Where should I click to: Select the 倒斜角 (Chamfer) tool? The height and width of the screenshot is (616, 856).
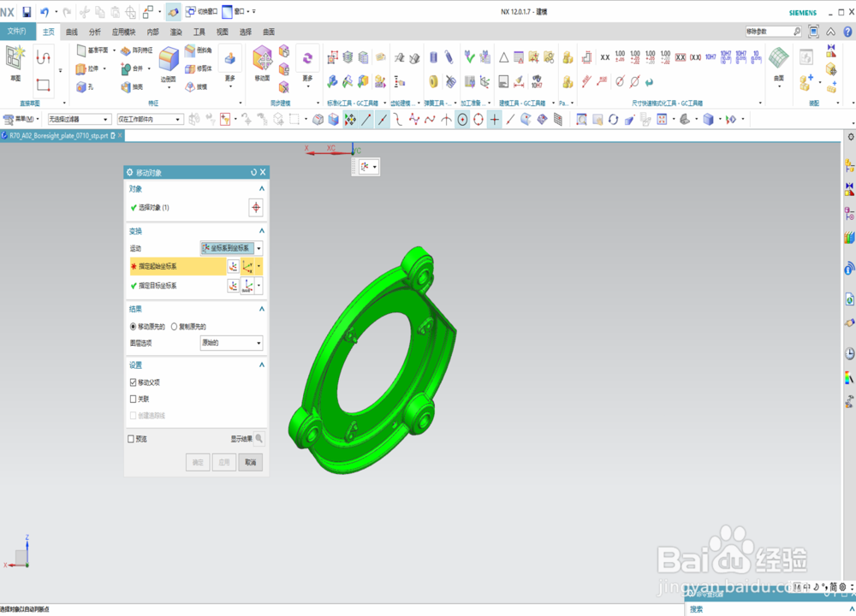(199, 50)
